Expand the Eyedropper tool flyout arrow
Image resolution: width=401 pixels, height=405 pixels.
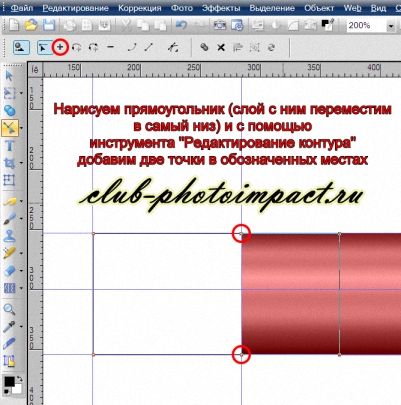tap(21, 327)
